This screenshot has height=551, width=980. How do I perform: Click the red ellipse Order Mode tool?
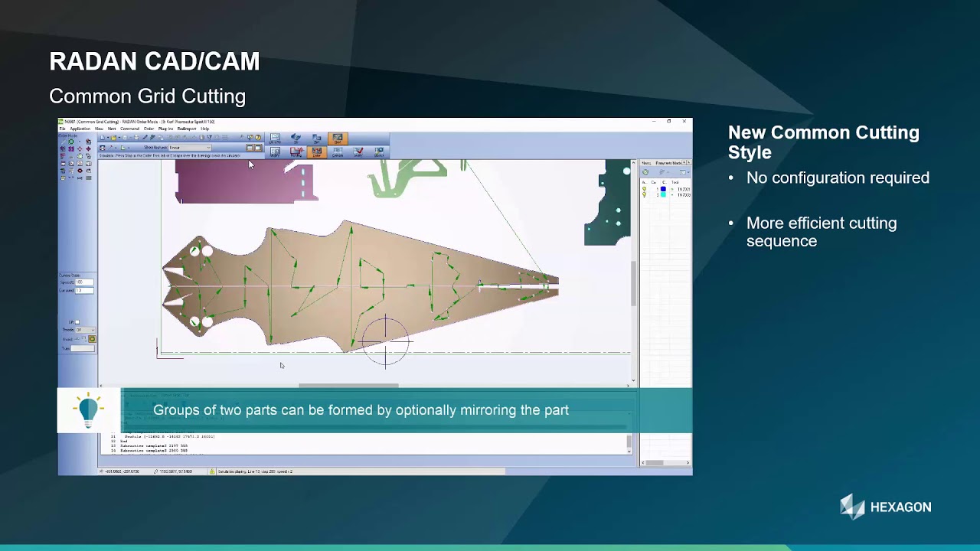click(80, 171)
